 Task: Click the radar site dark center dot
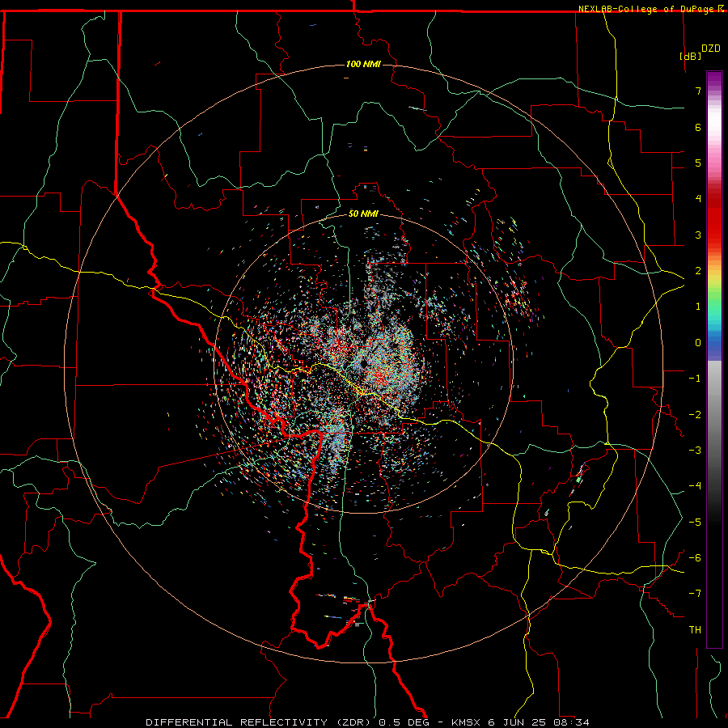pos(365,363)
